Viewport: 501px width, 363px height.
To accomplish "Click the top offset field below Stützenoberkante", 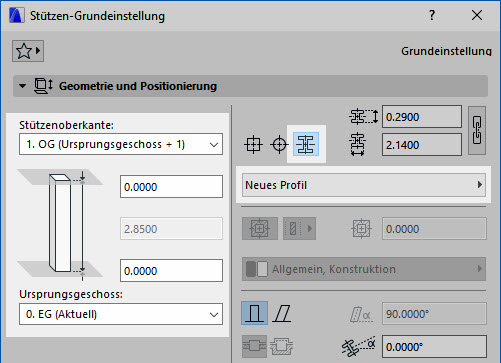I will (171, 187).
